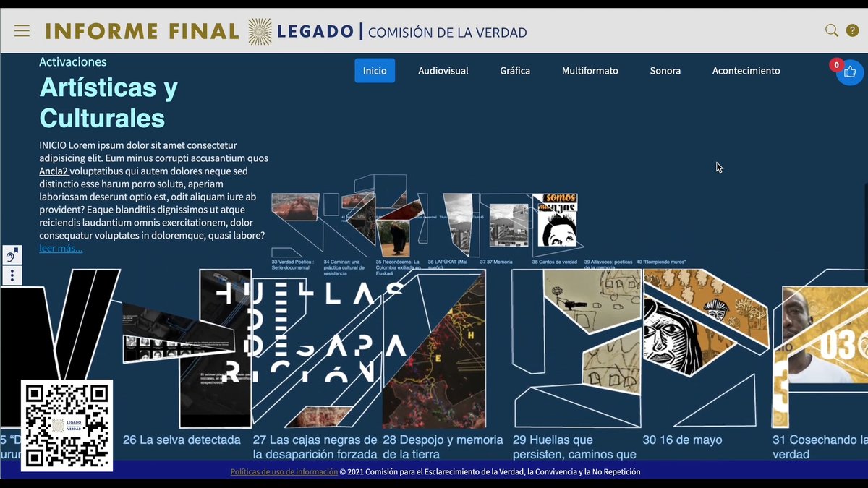Click the COMISIÓN DE LA VERDAD header text
The width and height of the screenshot is (868, 488).
(447, 32)
